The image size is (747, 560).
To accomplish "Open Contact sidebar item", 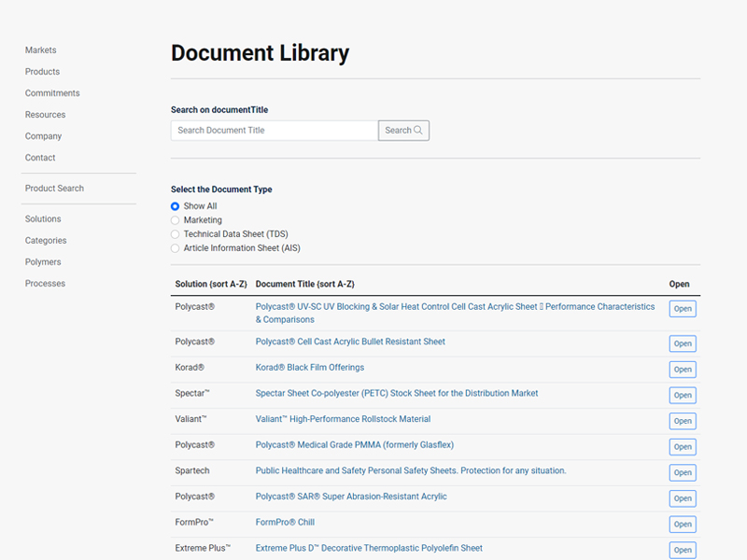I will (40, 158).
